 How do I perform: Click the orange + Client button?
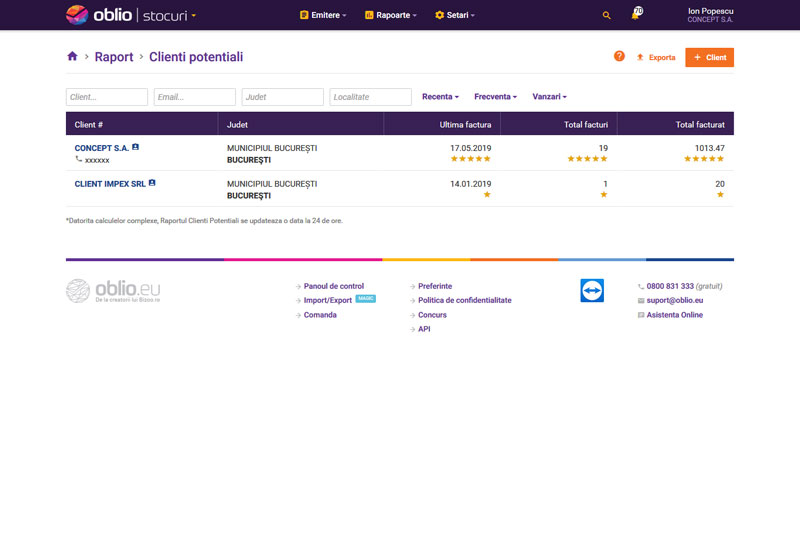(710, 57)
